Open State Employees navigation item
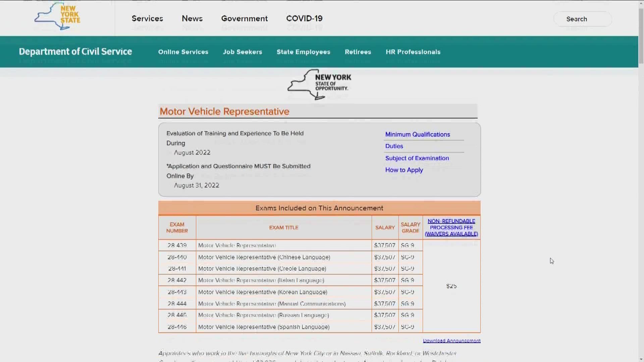 pyautogui.click(x=303, y=52)
